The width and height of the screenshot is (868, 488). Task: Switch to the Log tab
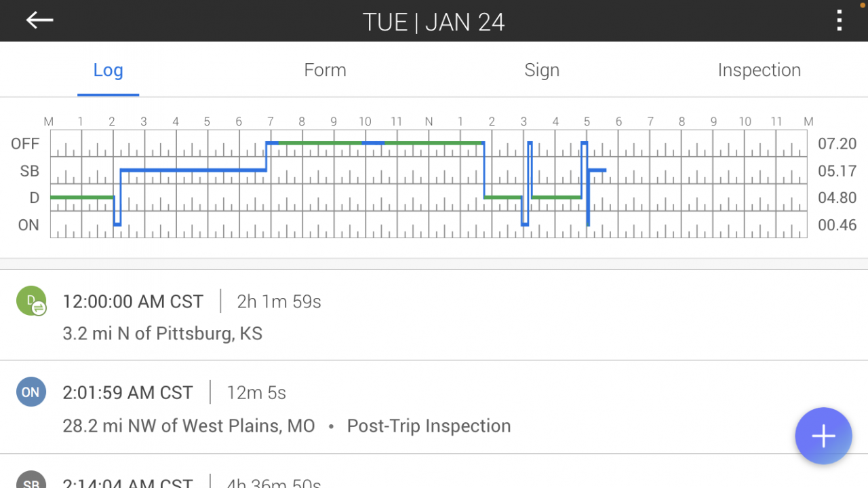[x=108, y=70]
